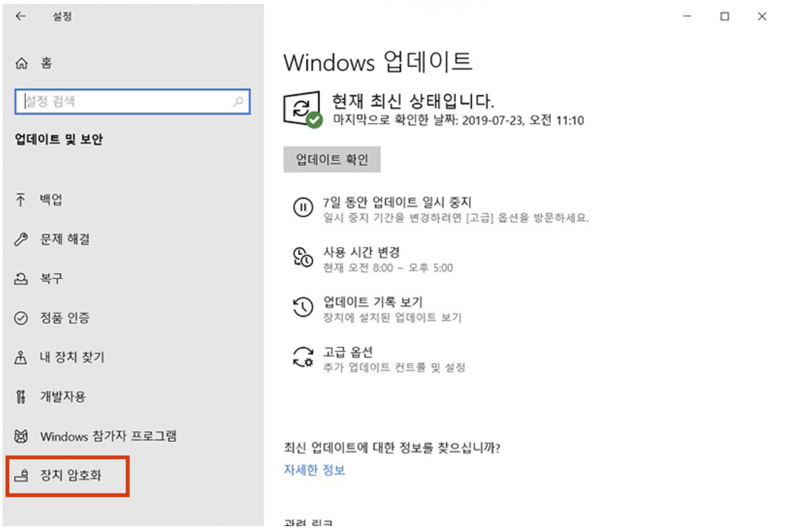Click the 문제 해결 wrench icon
The width and height of the screenshot is (809, 532).
click(x=21, y=240)
